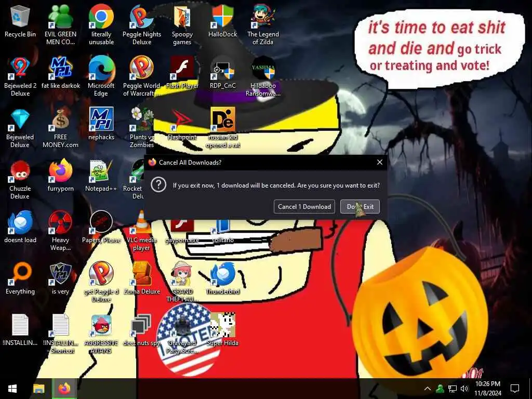
Task: Launch Everything search icon
Action: (20, 278)
